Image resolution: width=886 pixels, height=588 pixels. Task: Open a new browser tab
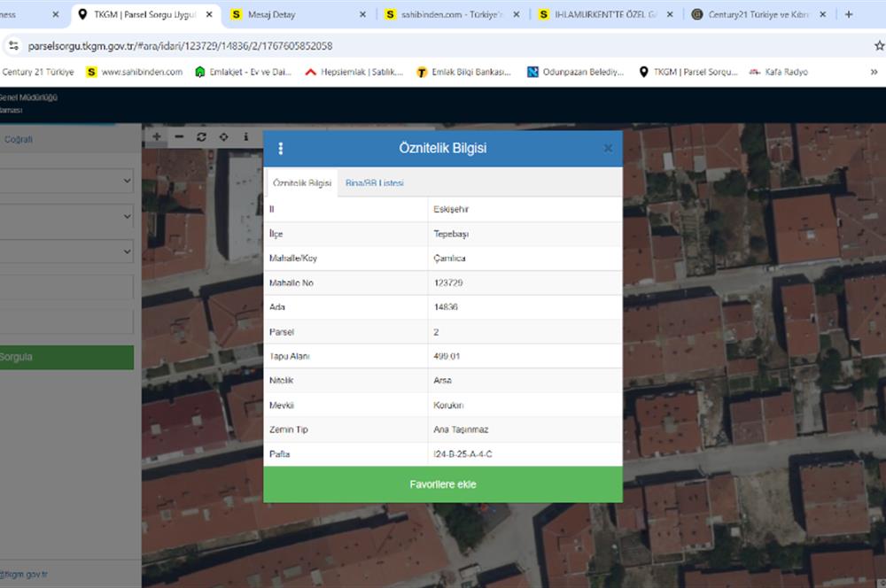849,14
